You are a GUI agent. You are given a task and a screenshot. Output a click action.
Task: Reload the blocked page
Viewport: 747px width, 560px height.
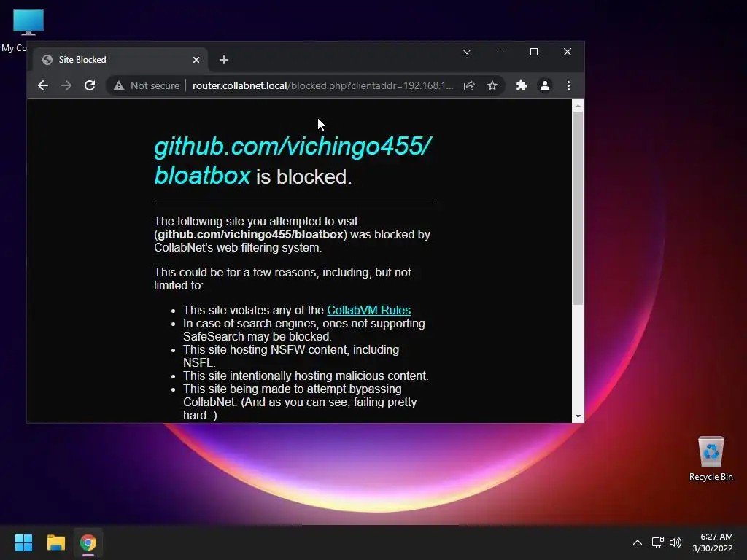point(90,86)
